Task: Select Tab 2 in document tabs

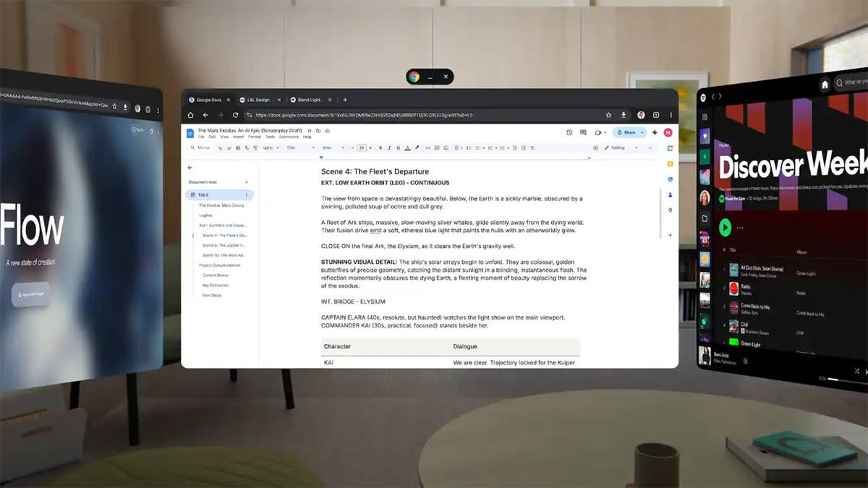Action: (x=220, y=195)
